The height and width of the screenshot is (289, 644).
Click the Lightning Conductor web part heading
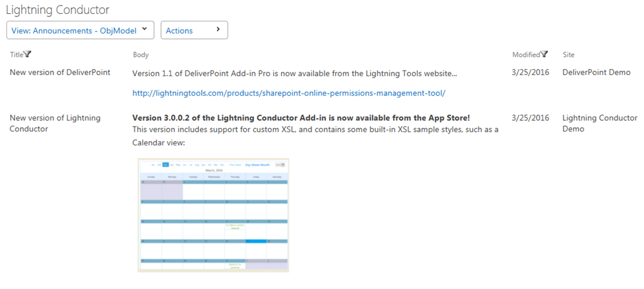tap(57, 9)
